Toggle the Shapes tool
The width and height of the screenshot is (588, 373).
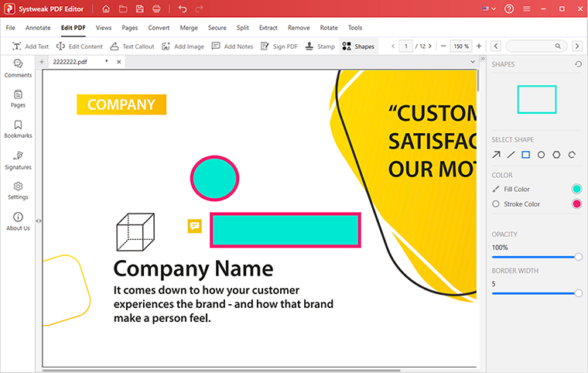[358, 46]
